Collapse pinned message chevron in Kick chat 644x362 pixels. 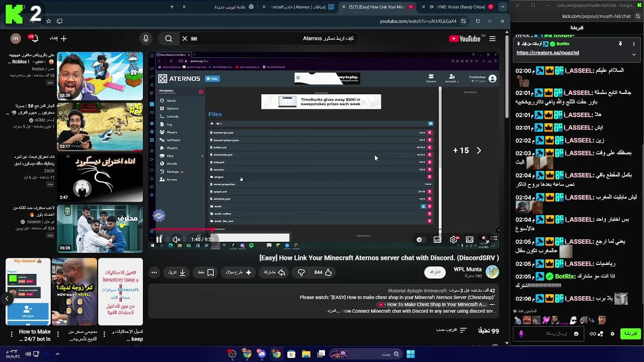click(x=634, y=54)
